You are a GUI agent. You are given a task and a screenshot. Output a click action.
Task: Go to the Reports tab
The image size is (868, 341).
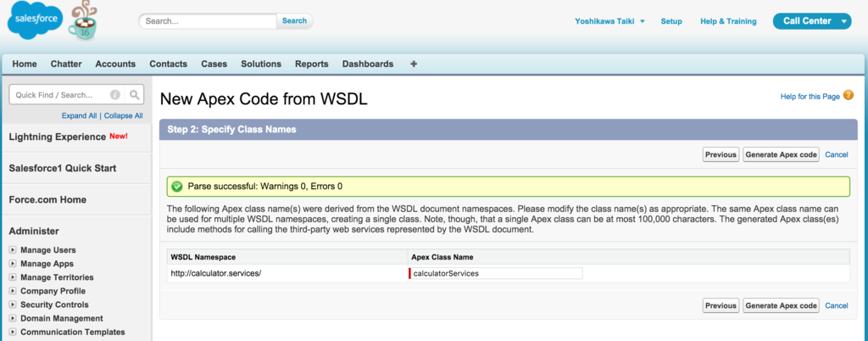coord(312,64)
